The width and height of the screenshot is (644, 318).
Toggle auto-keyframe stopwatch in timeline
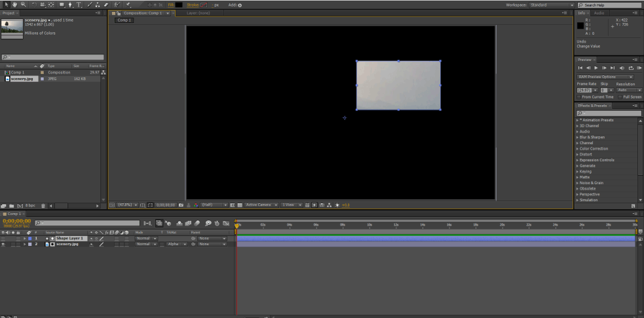[217, 223]
